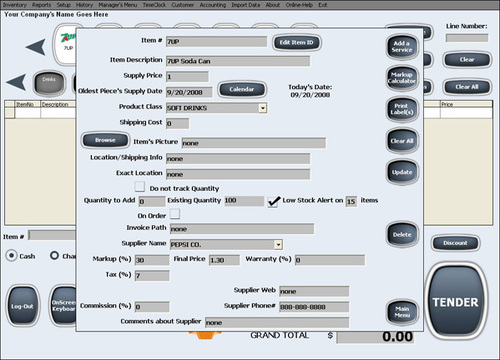Open the Manager's Menu
This screenshot has height=360, width=500.
(118, 5)
